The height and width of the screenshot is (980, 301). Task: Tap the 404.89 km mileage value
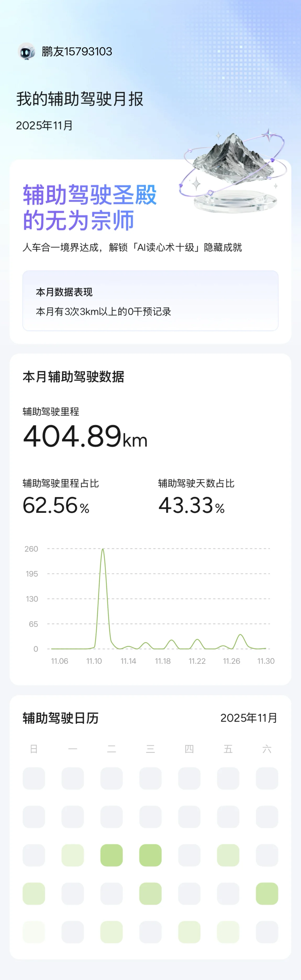click(x=85, y=436)
